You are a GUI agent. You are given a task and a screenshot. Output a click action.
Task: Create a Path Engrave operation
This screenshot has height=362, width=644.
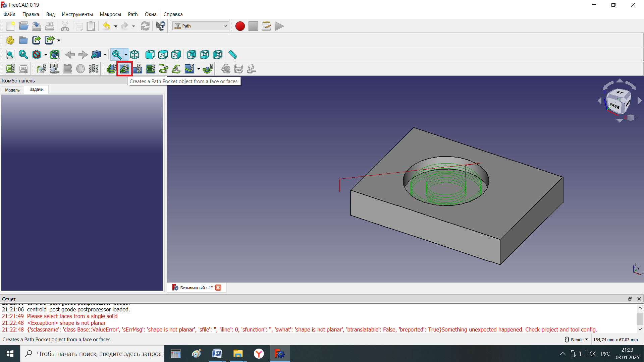[x=176, y=69]
